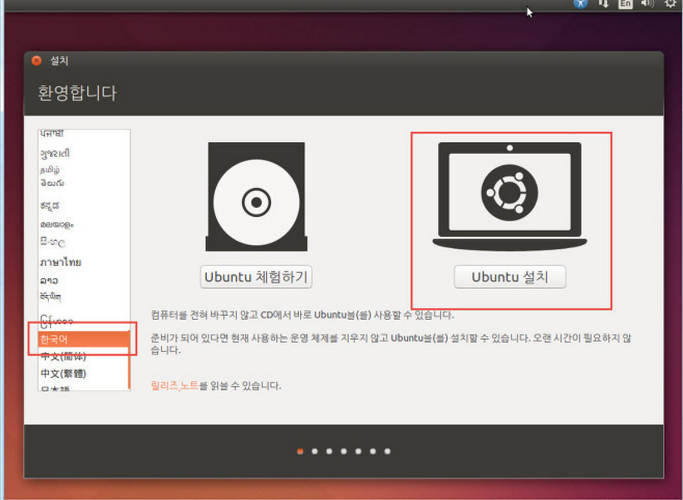Click the language list scrollbar

(x=129, y=360)
